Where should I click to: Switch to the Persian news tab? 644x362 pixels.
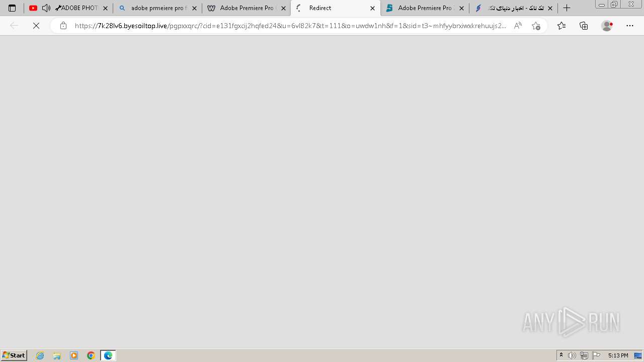513,8
